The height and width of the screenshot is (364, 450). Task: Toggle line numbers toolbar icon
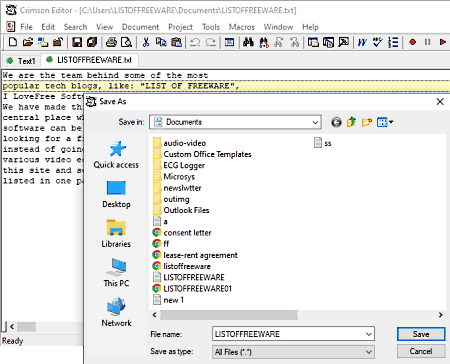393,42
